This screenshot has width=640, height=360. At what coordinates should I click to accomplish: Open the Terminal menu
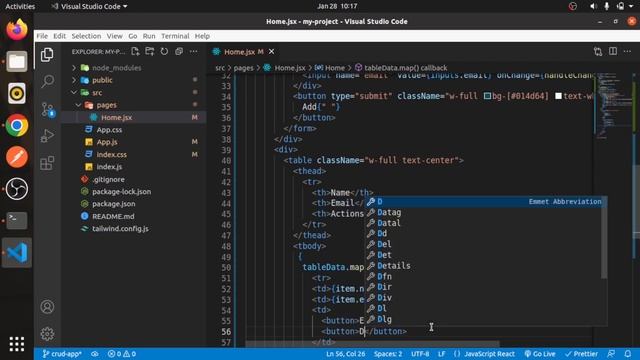[x=175, y=36]
